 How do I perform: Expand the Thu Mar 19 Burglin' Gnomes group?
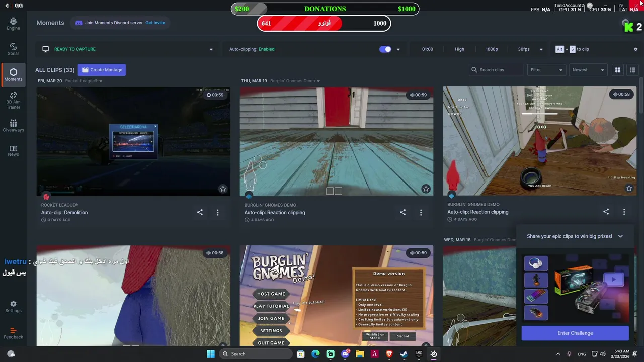click(x=318, y=81)
